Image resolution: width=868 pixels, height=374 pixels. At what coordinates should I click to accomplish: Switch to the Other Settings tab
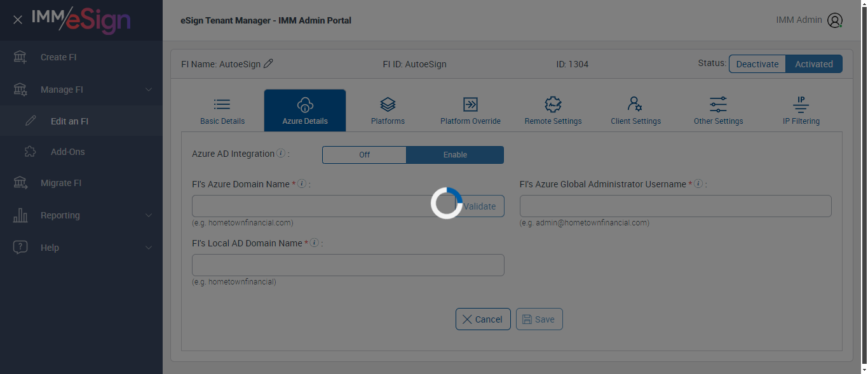(x=718, y=110)
